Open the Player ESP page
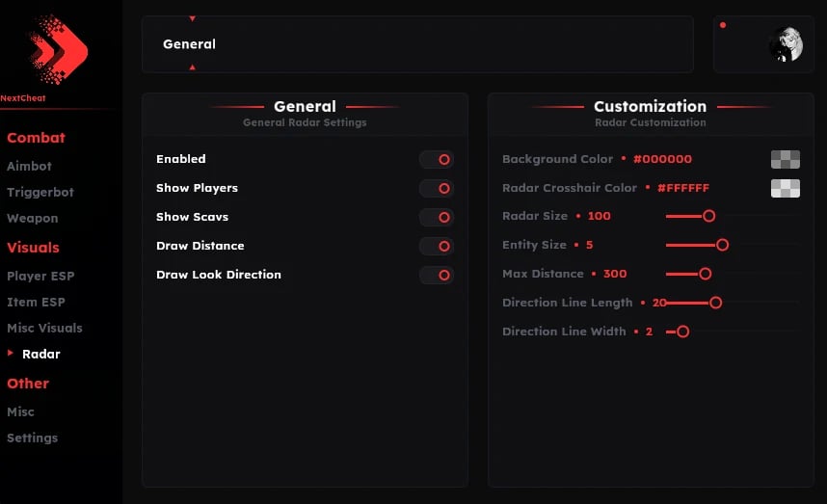The width and height of the screenshot is (827, 504). tap(40, 276)
